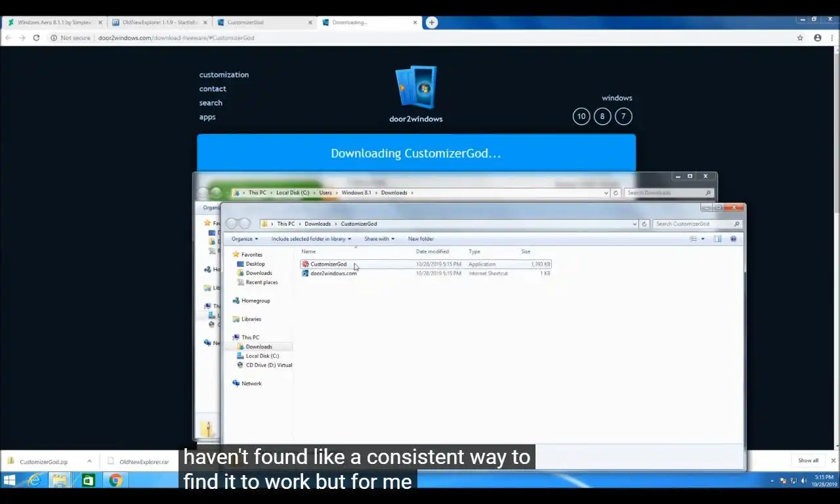Image resolution: width=840 pixels, height=504 pixels.
Task: Open Explorer help question mark icon
Action: click(733, 239)
